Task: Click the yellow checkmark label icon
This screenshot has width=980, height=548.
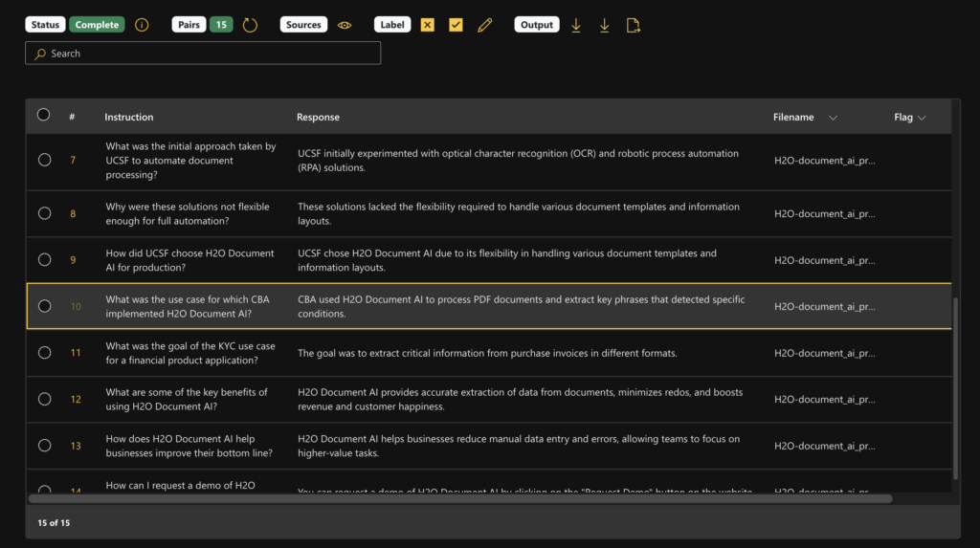Action: click(x=456, y=25)
